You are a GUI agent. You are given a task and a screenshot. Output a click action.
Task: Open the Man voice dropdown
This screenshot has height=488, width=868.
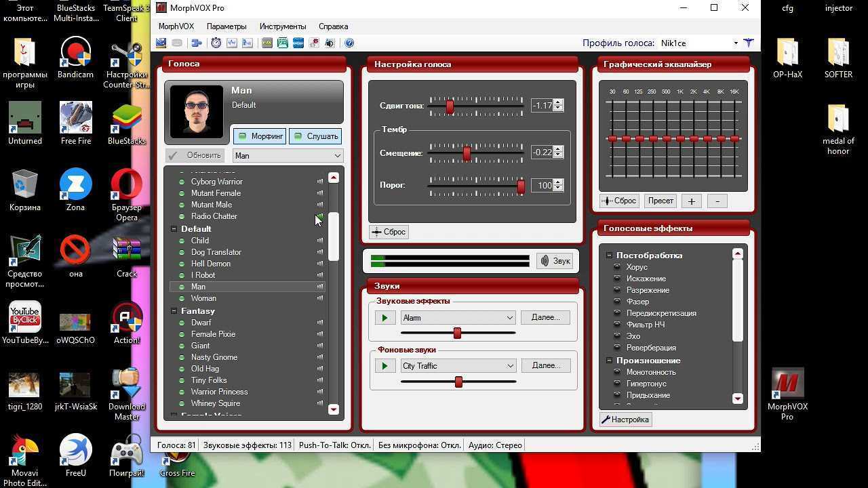coord(288,156)
